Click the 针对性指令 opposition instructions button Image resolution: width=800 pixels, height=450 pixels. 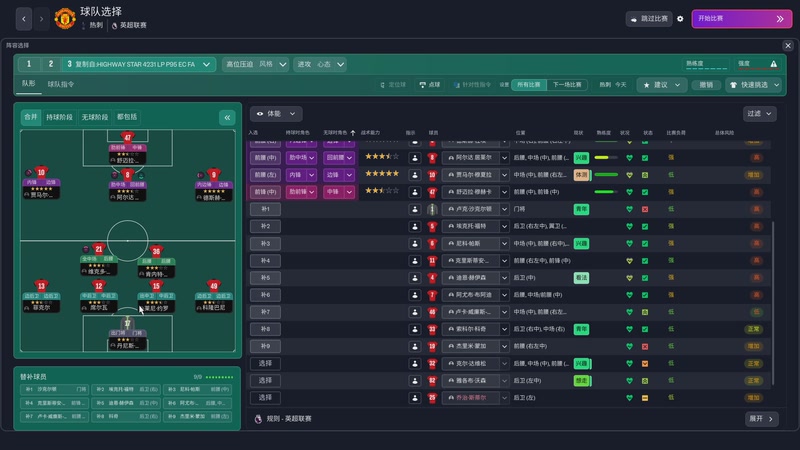pos(472,85)
